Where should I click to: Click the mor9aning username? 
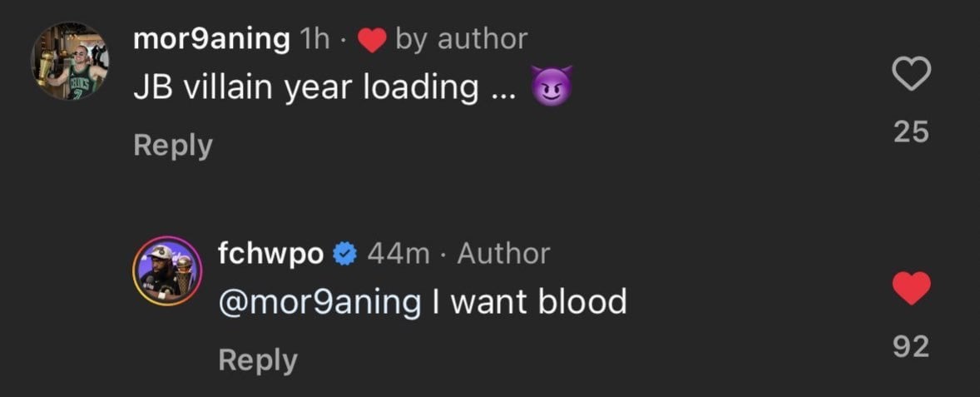[211, 38]
